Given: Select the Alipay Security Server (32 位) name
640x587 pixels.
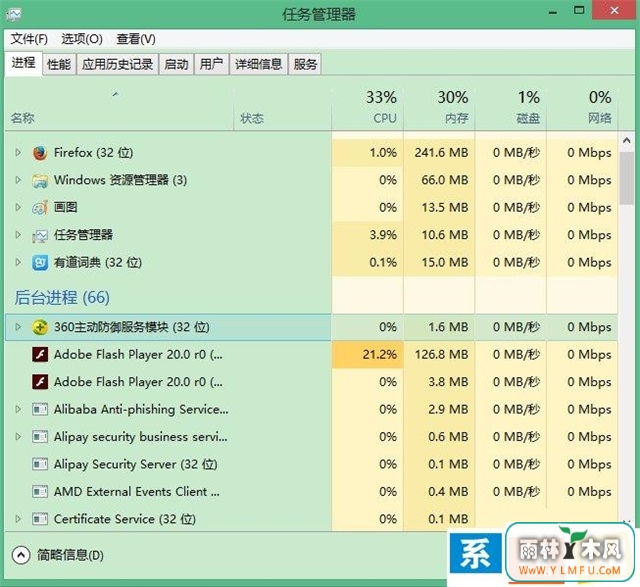Looking at the screenshot, I should point(136,464).
